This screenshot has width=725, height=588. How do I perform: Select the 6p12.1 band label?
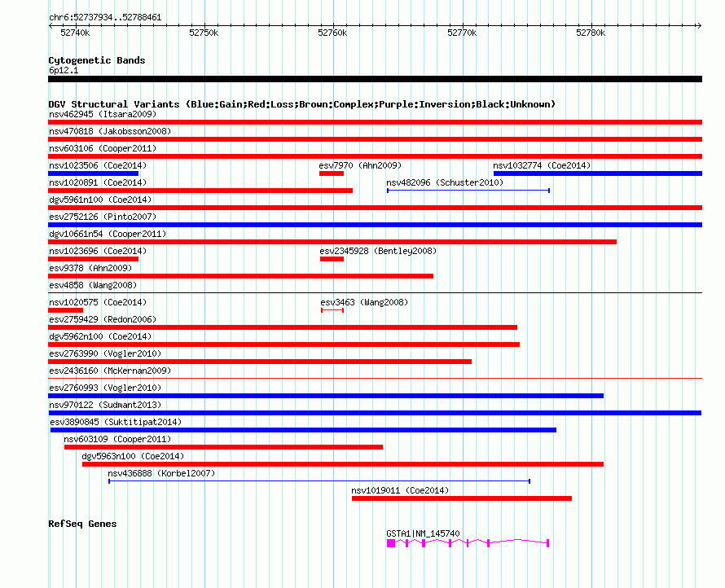(x=64, y=70)
